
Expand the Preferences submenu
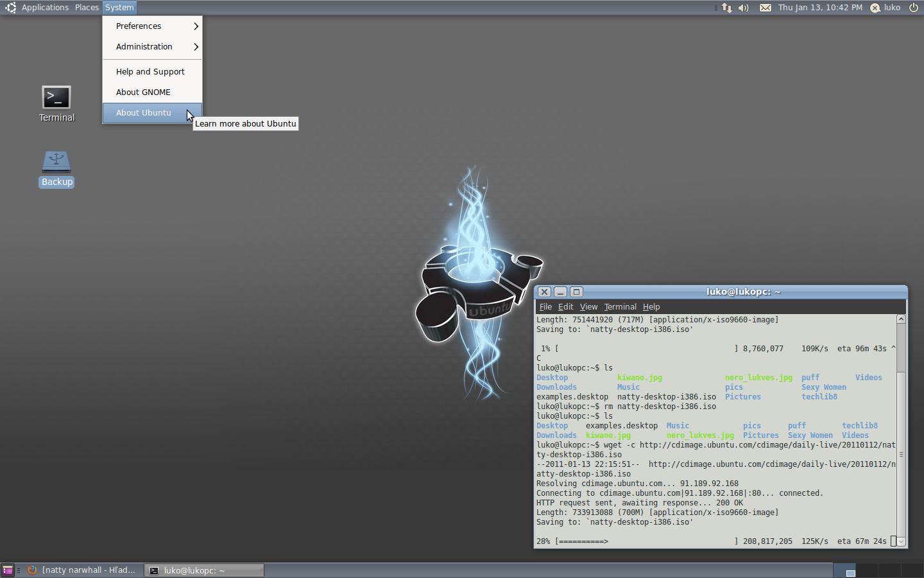152,26
